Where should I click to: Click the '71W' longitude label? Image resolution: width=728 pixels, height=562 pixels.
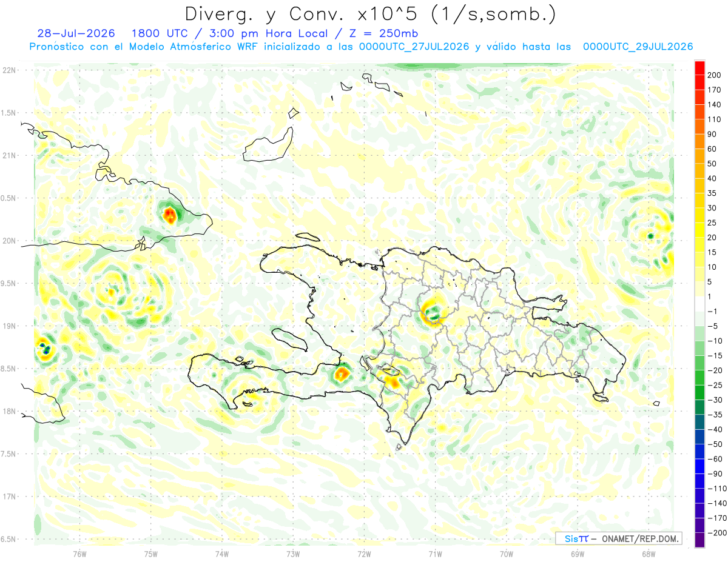click(x=435, y=554)
